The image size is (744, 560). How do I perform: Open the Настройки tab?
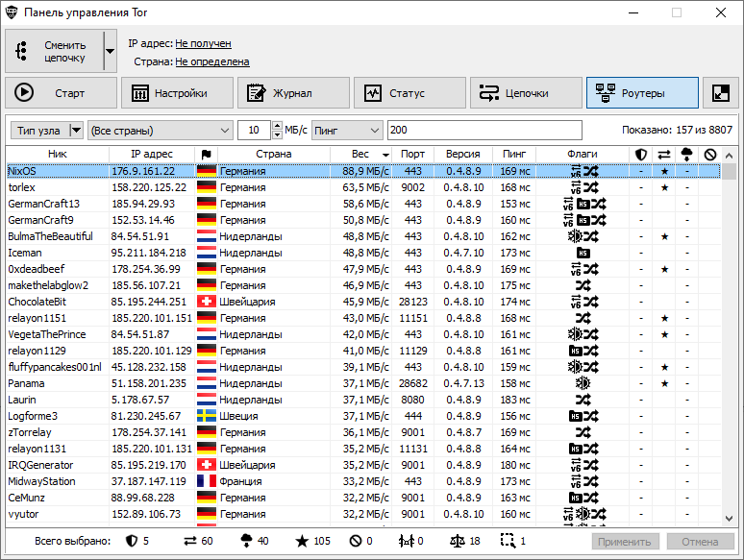coord(177,93)
